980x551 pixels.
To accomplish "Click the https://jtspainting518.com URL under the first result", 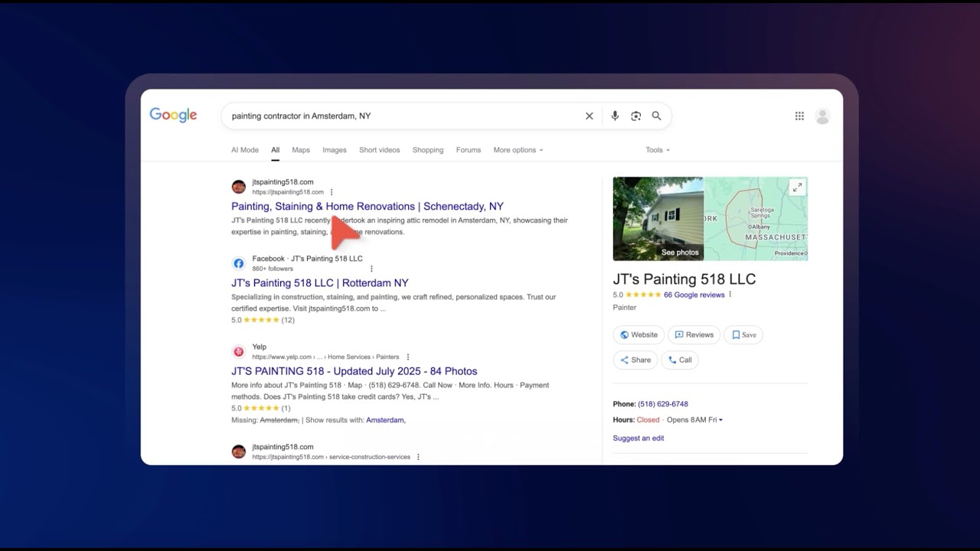I will [x=288, y=192].
